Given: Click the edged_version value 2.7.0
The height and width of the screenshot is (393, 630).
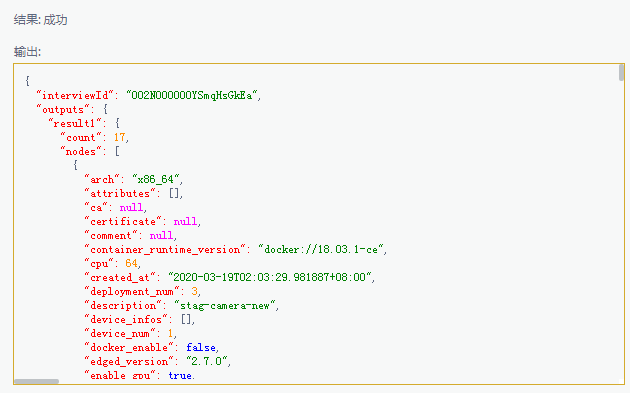Looking at the screenshot, I should (207, 362).
